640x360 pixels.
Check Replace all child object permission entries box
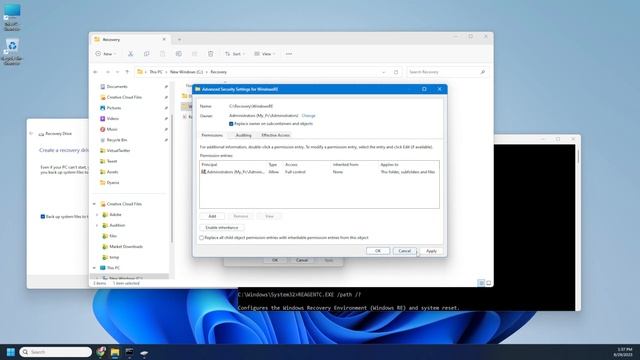[x=202, y=238]
